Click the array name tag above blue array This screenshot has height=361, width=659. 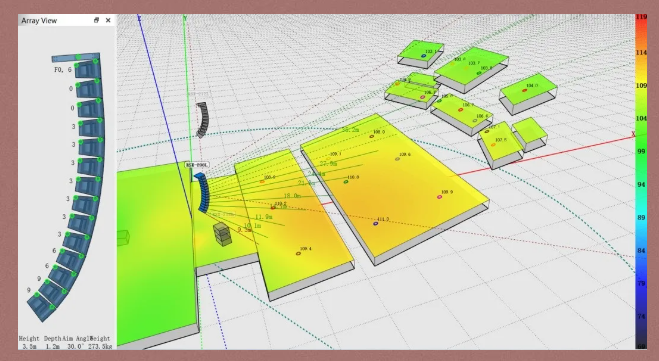pos(197,165)
